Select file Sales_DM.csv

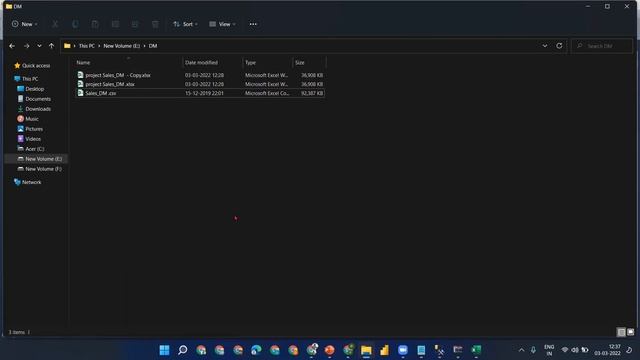(x=100, y=93)
